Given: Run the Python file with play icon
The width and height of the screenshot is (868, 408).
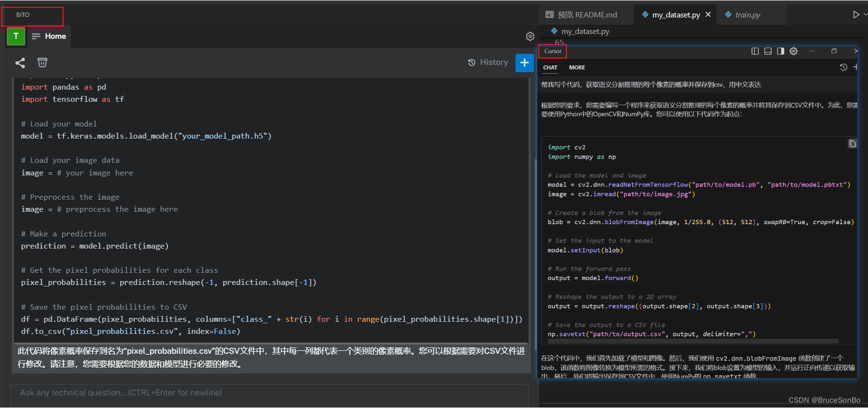Looking at the screenshot, I should coord(856,15).
